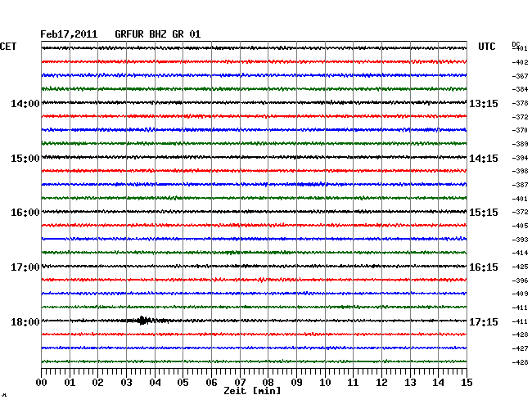532x404 pixels.
Task: Click the 15 minute axis label
Action: 467,383
